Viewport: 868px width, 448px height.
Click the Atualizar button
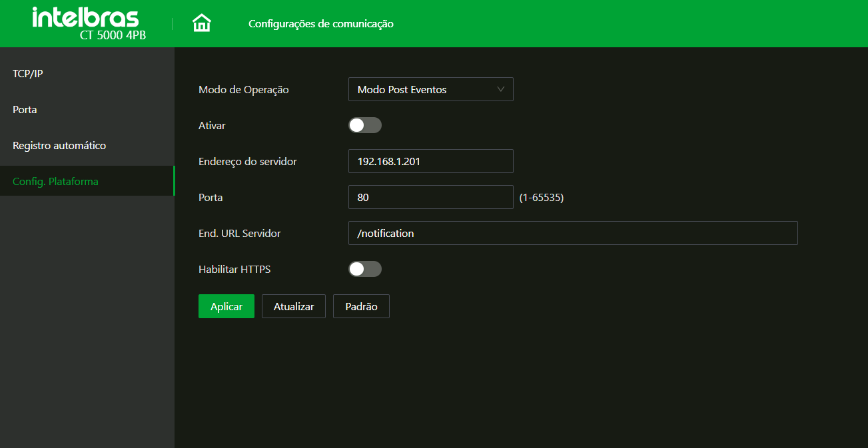tap(293, 306)
